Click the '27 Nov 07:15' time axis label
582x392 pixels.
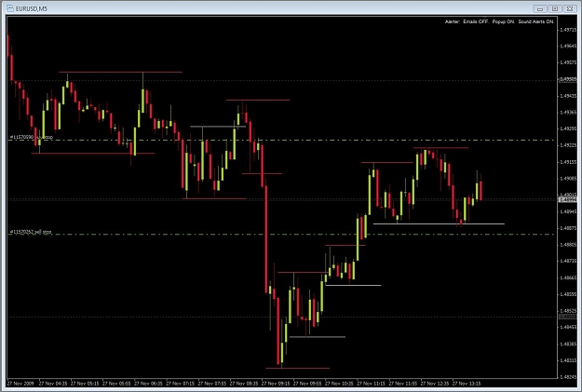pyautogui.click(x=180, y=383)
